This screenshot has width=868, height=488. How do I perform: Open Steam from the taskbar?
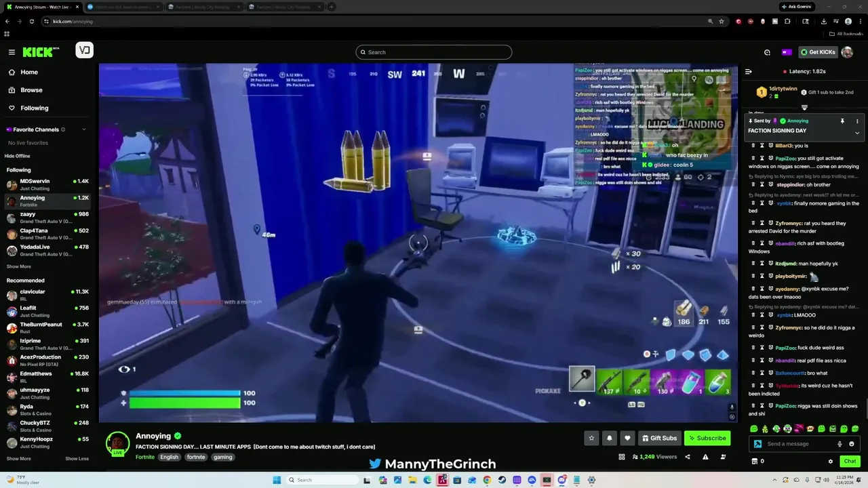point(502,480)
